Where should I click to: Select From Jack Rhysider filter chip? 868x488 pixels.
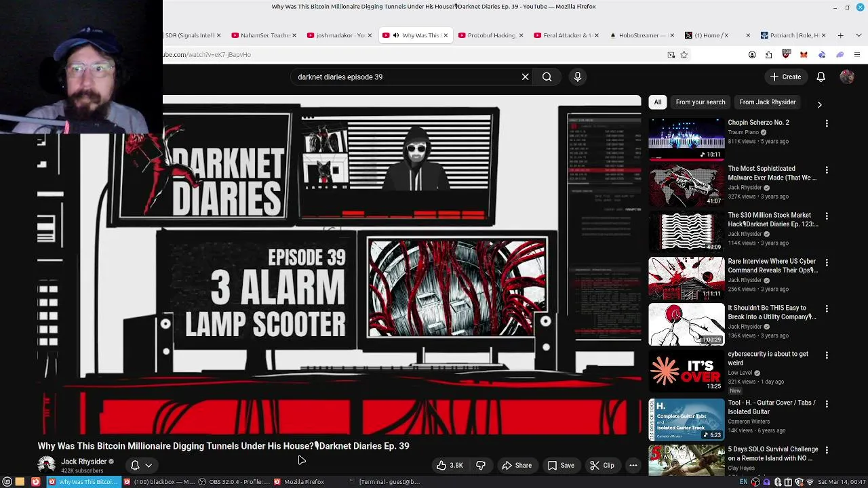coord(768,102)
